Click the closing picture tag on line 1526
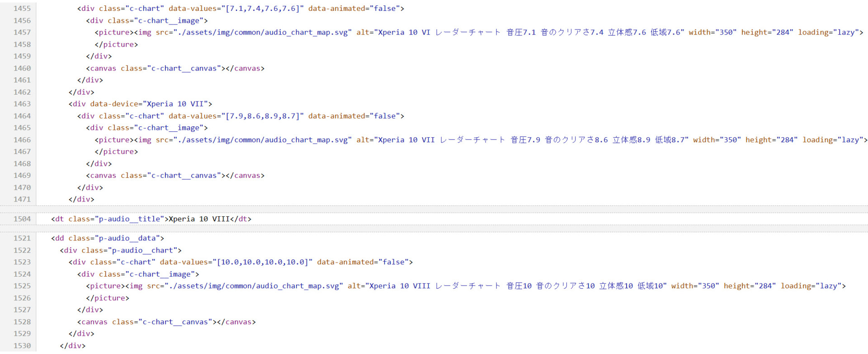 point(108,298)
